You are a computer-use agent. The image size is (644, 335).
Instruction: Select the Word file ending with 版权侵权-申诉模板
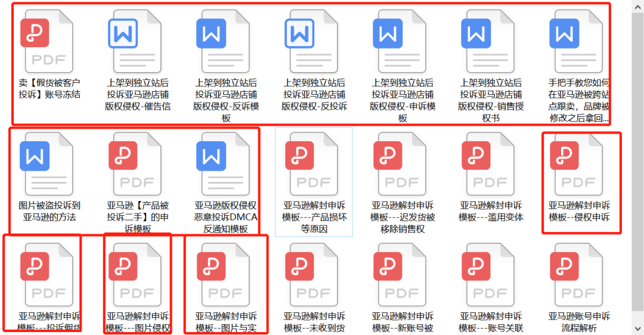(x=402, y=66)
